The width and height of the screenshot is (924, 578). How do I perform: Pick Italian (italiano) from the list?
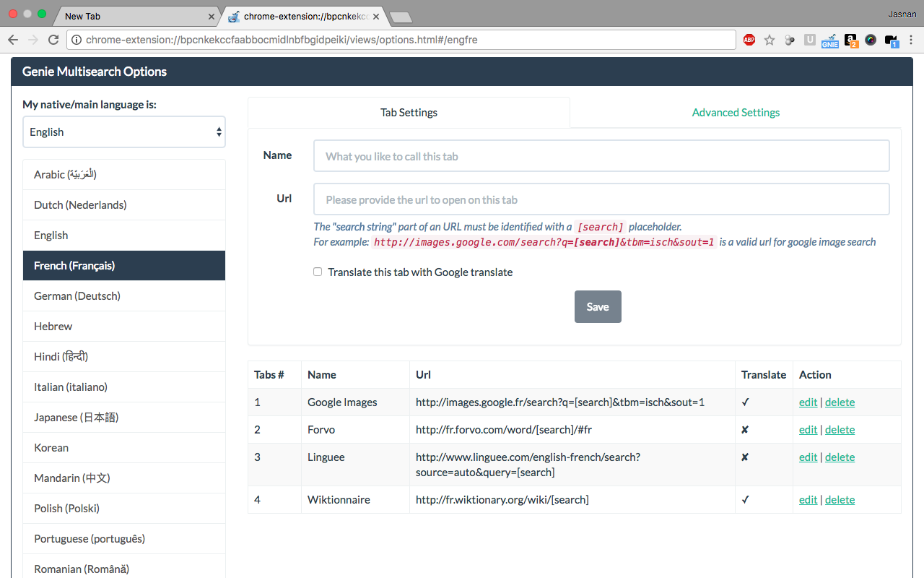(x=124, y=387)
